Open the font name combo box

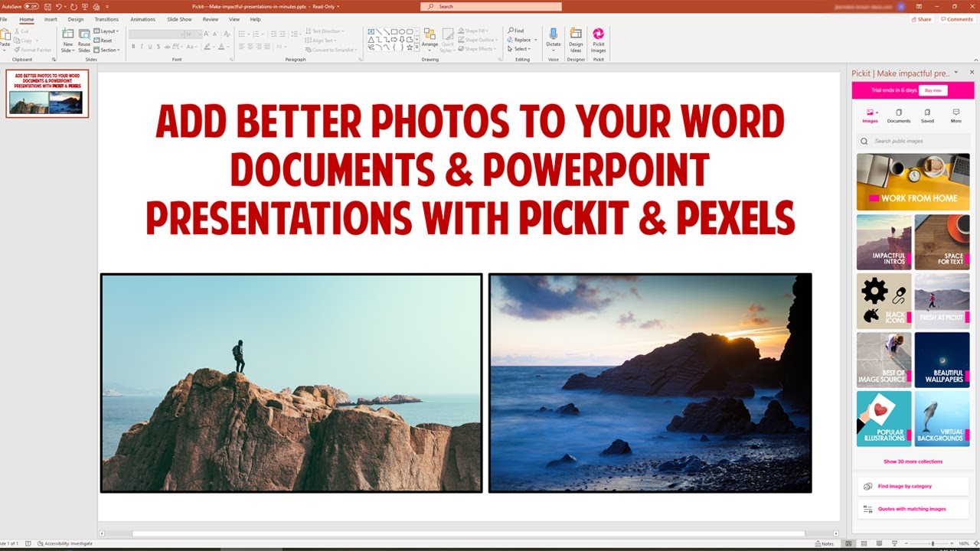pos(155,34)
